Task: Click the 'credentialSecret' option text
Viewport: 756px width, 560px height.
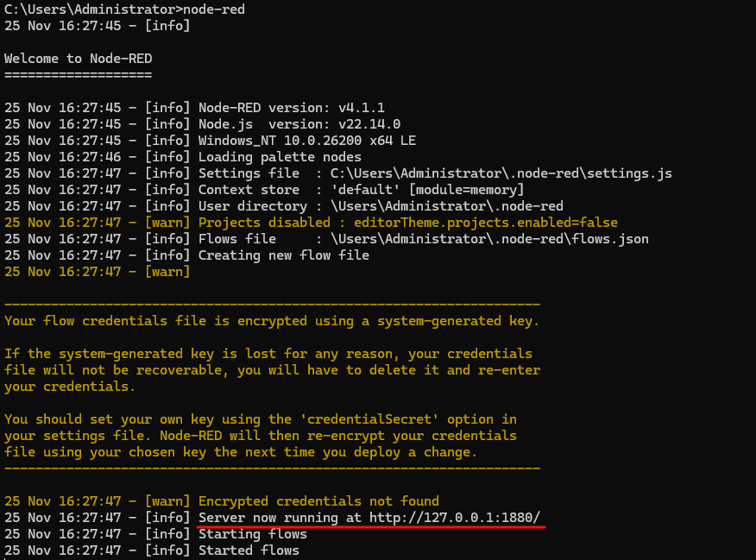Action: coord(369,419)
